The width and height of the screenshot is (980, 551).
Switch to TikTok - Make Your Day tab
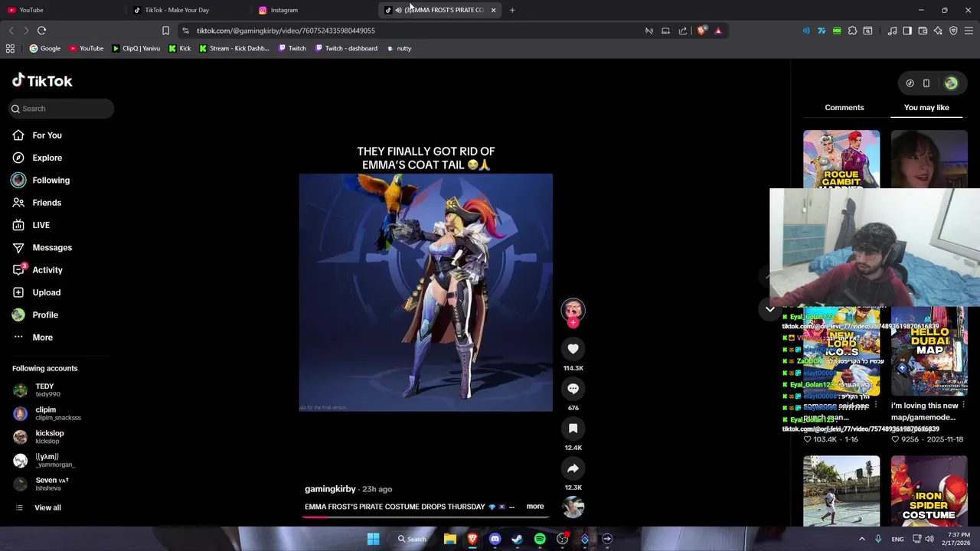coord(188,10)
